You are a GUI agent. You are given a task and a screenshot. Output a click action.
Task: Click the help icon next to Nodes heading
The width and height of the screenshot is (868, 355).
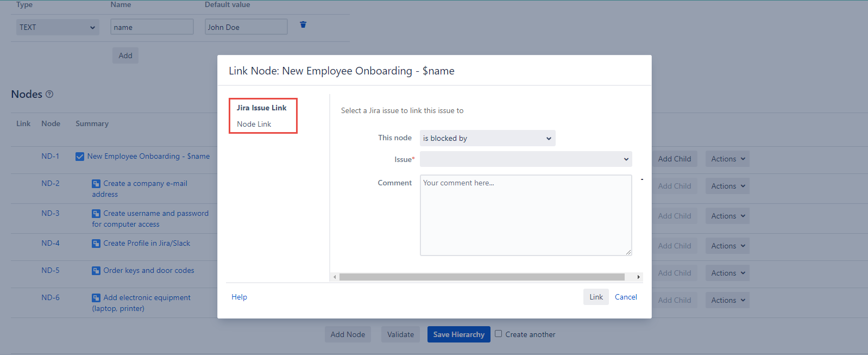pos(49,94)
